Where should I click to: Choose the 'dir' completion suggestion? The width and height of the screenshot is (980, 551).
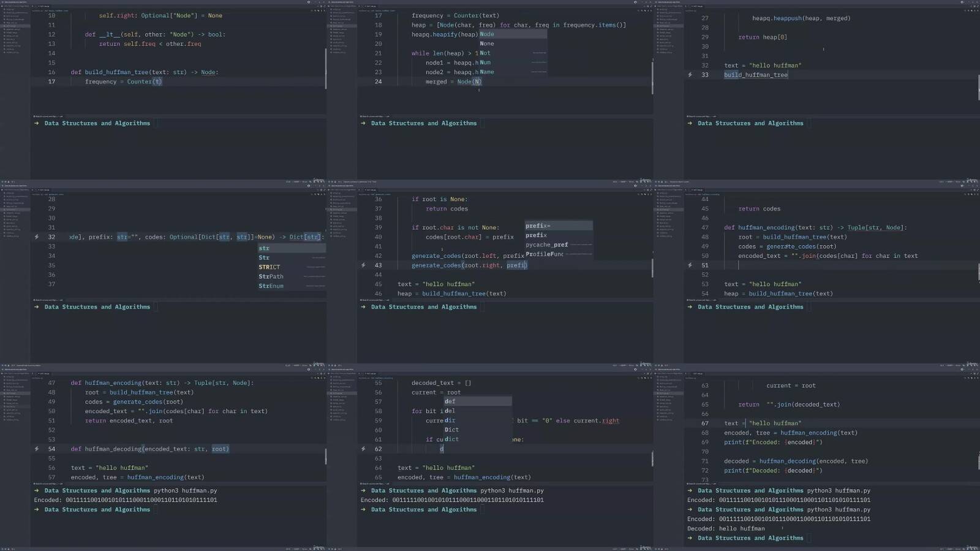click(478, 420)
